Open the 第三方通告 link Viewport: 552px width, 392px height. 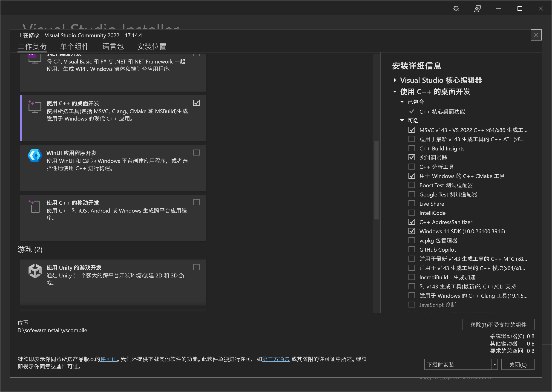[276, 359]
